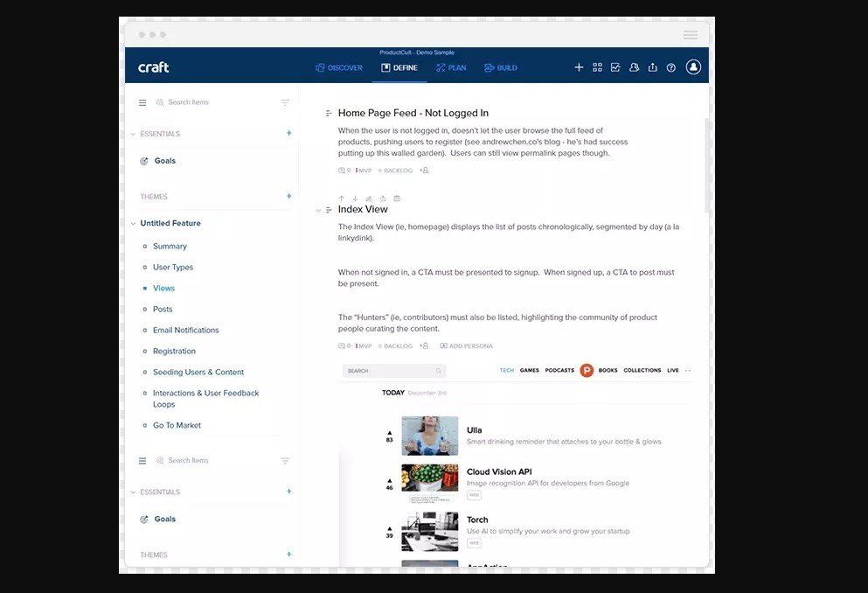Click the Goals target icon under first Essentials
This screenshot has width=868, height=593.
144,161
